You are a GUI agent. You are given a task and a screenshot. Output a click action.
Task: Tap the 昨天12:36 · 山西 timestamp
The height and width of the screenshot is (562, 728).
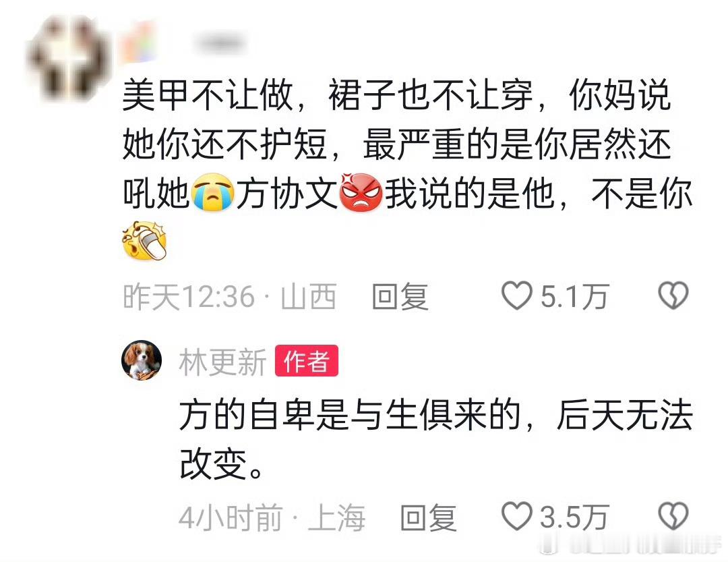pyautogui.click(x=230, y=297)
